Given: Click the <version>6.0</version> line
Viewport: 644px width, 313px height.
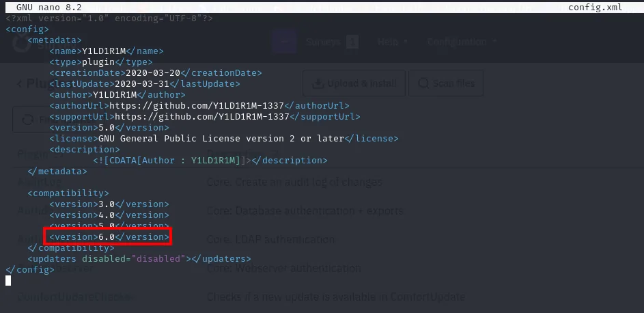Looking at the screenshot, I should pos(109,237).
